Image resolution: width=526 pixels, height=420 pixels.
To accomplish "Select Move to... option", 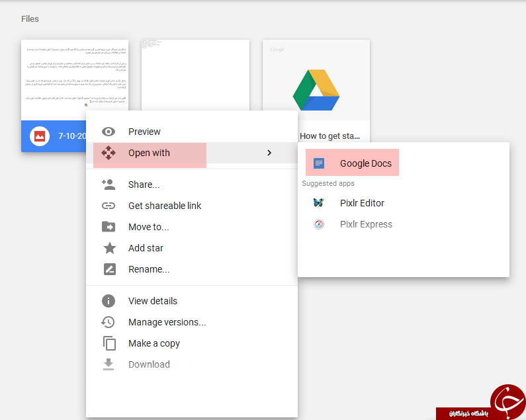I will [x=192, y=227].
